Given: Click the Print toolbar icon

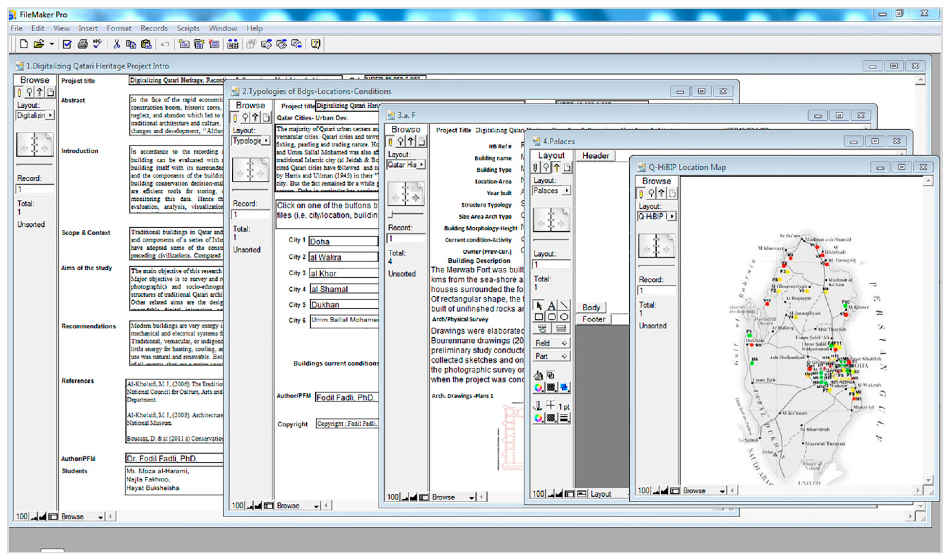Looking at the screenshot, I should (82, 44).
